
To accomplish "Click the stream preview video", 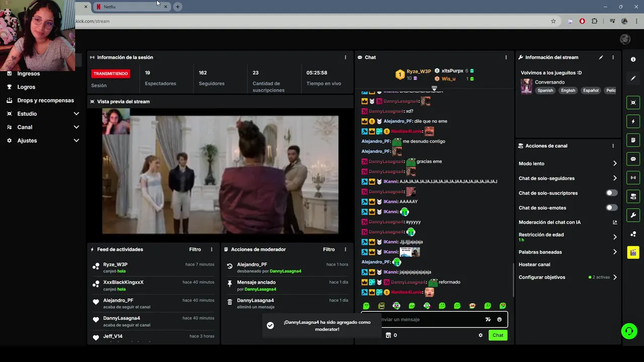I will 220,171.
